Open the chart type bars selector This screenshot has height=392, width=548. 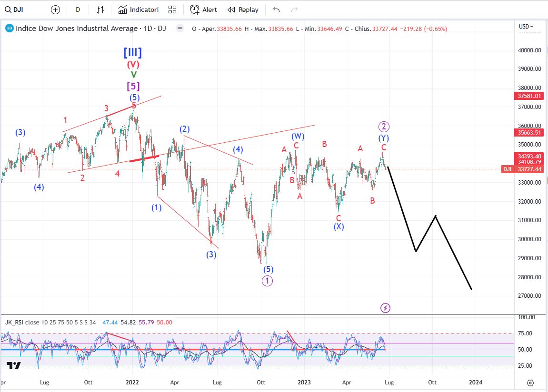(100, 10)
